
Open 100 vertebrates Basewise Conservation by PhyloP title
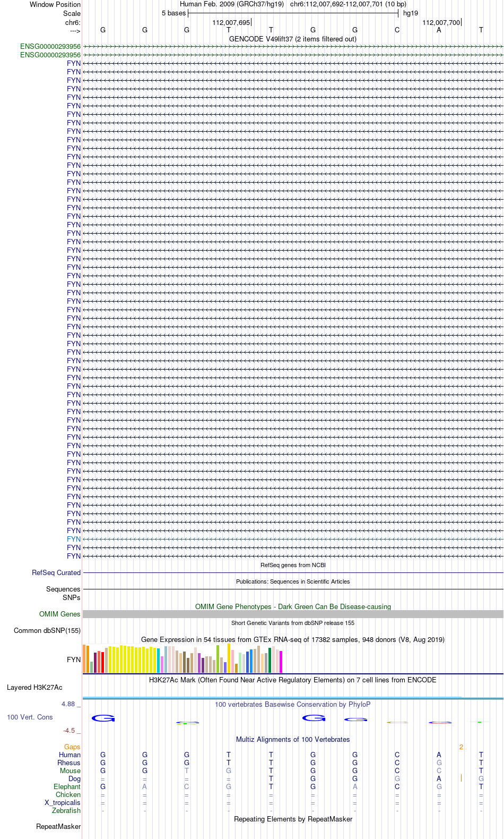293,704
